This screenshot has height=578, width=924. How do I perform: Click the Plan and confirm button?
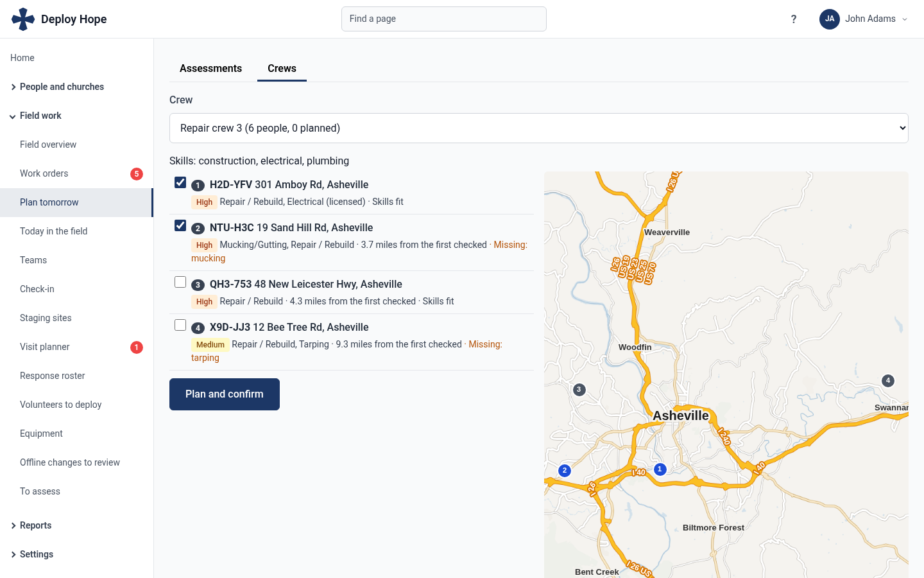(225, 394)
